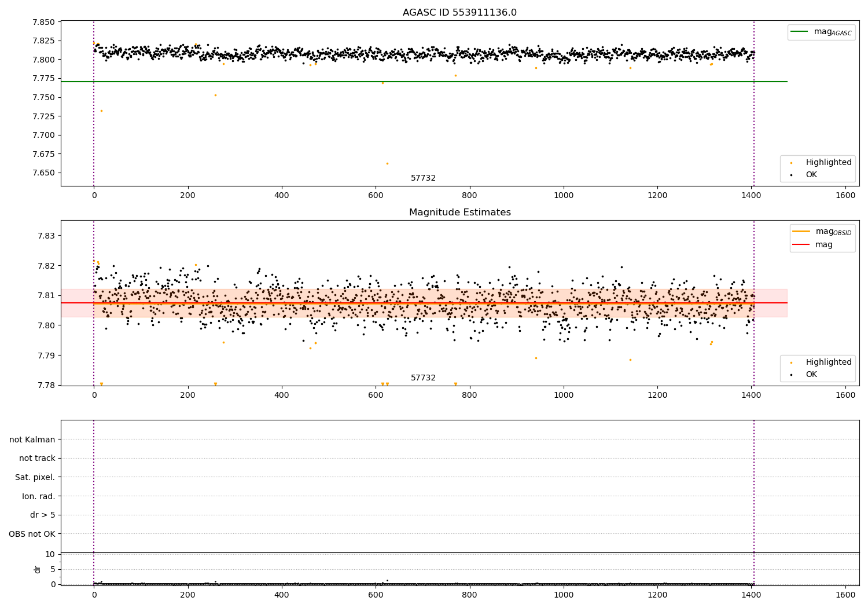Image resolution: width=868 pixels, height=608 pixels.
Task: Click the "7.79" y-axis tick label
Action: tap(46, 356)
